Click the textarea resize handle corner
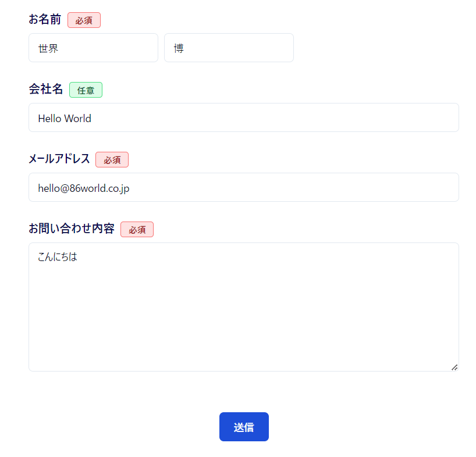The image size is (476, 457). click(x=454, y=367)
